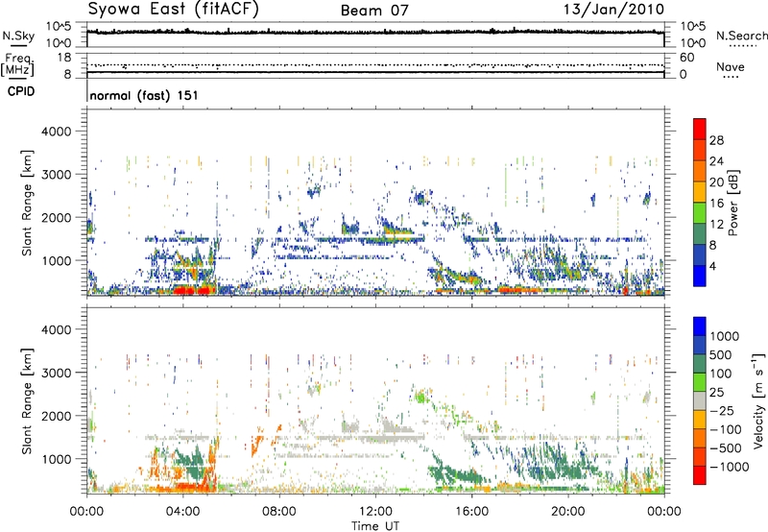
Task: Click the red bottom segment of Velocity colorbar
Action: pyautogui.click(x=700, y=475)
